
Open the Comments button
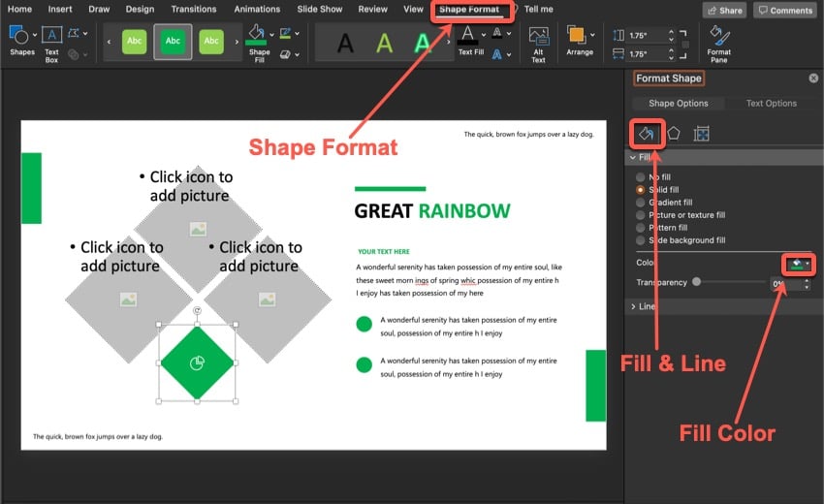pyautogui.click(x=785, y=11)
